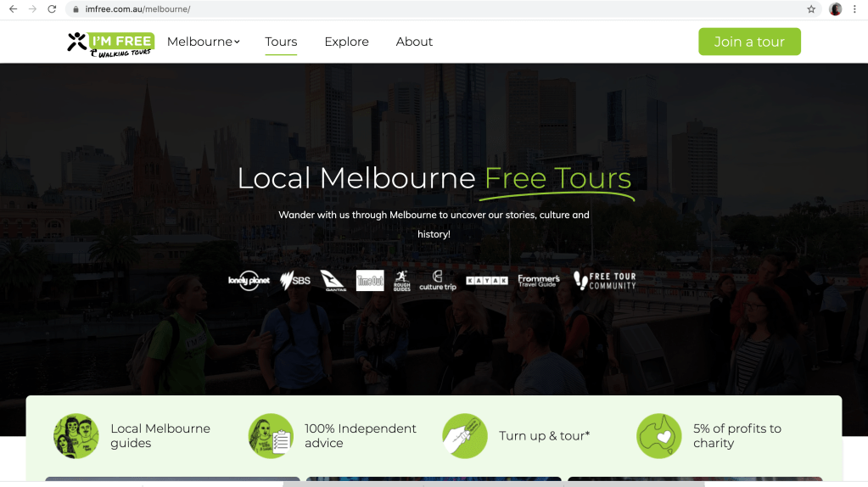Click the SBS logo
868x487 pixels.
click(x=295, y=280)
